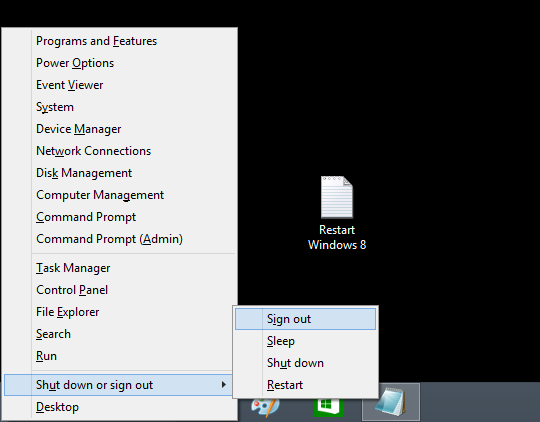The width and height of the screenshot is (540, 422).
Task: Open the green Store icon on taskbar
Action: pos(329,407)
